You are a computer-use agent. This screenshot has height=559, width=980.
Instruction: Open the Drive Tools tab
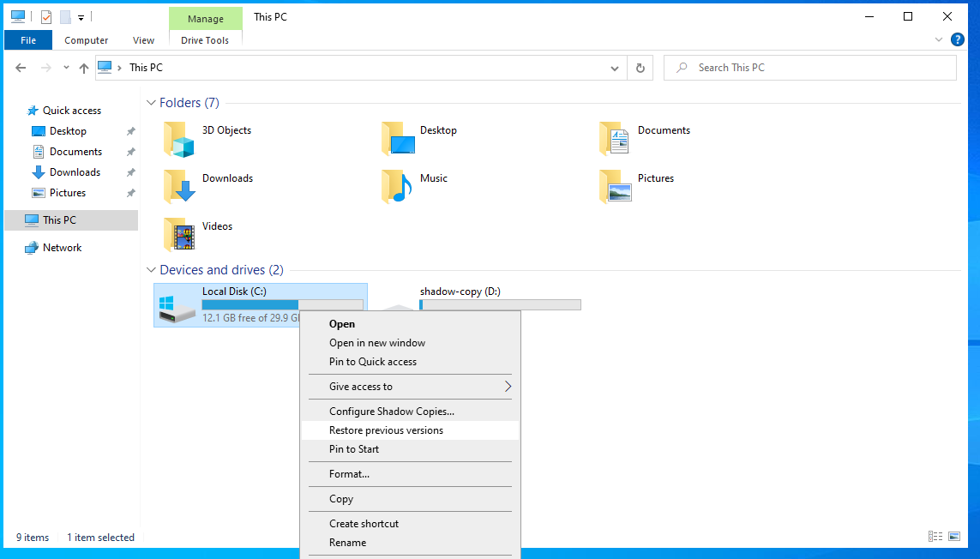pyautogui.click(x=205, y=40)
